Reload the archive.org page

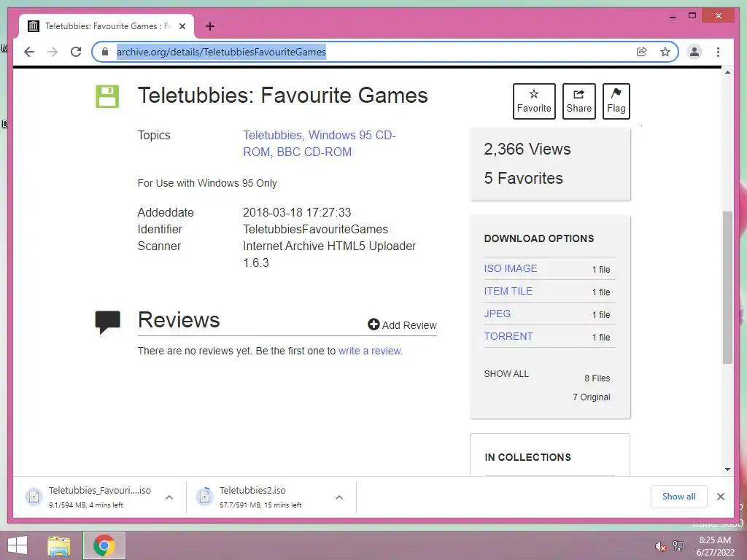point(76,52)
